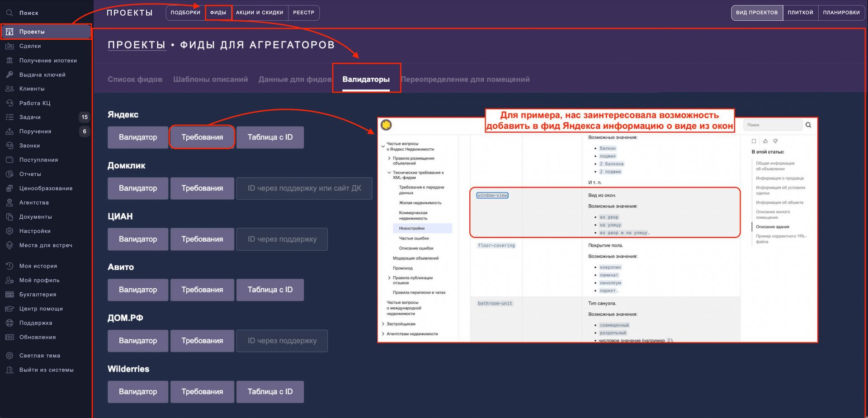
Task: Open the Выдача ключей key icon
Action: pyautogui.click(x=9, y=75)
